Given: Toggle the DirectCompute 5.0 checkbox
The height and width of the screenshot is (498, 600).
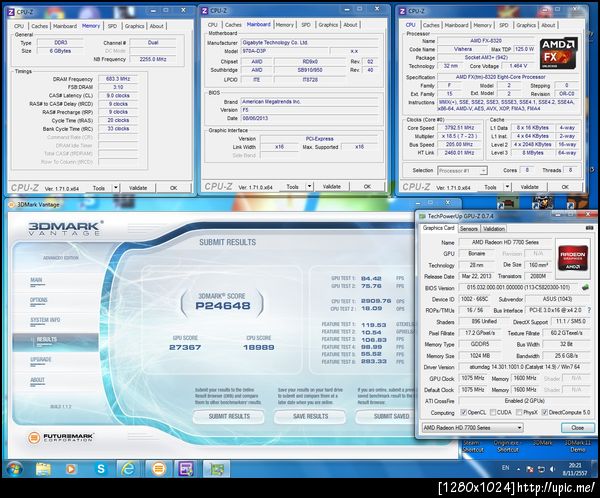Looking at the screenshot, I should coord(545,412).
